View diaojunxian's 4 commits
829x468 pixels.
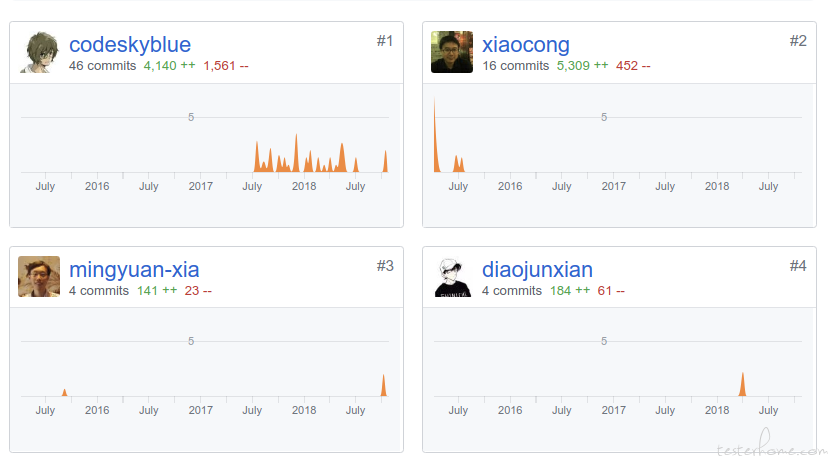point(512,291)
